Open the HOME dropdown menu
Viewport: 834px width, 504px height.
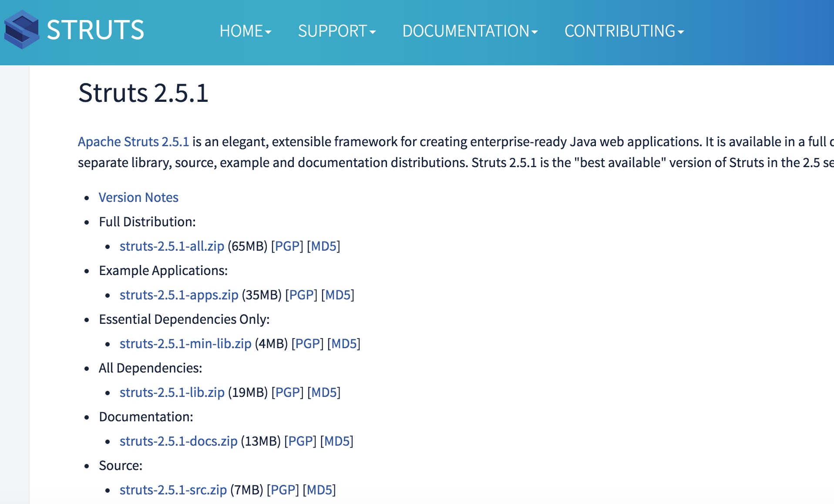coord(245,31)
